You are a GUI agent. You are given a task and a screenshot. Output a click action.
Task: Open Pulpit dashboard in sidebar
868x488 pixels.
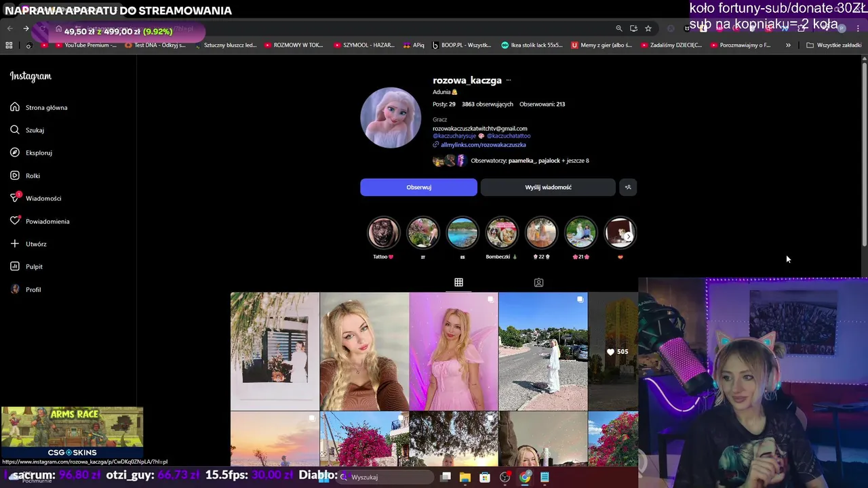(26, 266)
